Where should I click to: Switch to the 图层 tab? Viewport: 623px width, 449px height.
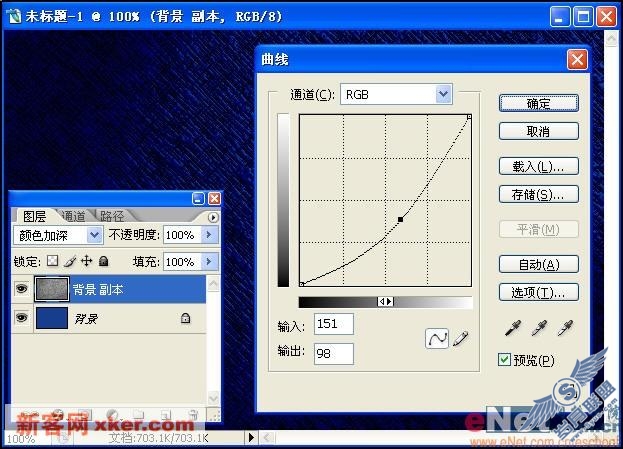35,216
